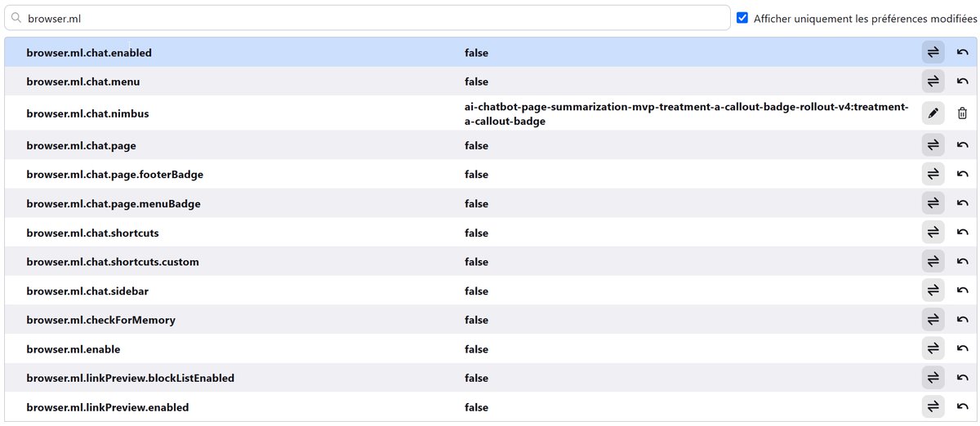Delete browser.ml.chat.nimbus preference with trash icon
Viewport: 980px width, 426px height.
(962, 113)
